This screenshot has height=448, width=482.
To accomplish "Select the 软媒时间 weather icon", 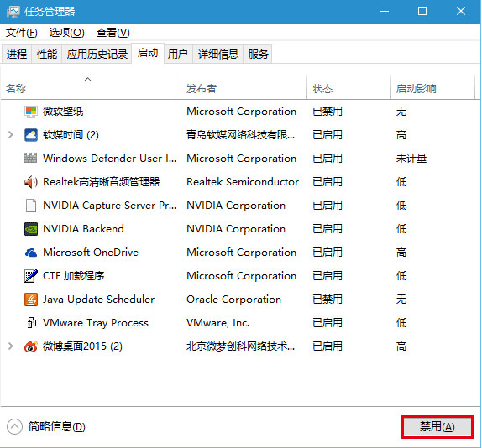I will (x=31, y=135).
